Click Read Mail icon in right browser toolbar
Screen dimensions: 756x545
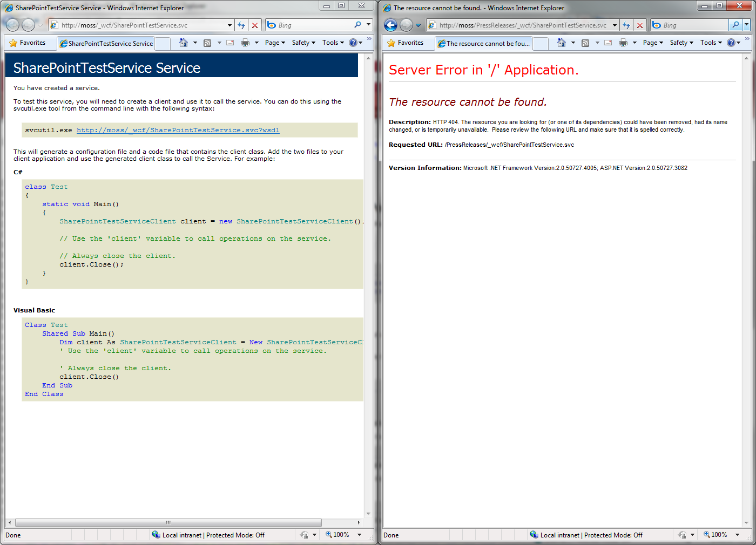pyautogui.click(x=608, y=43)
